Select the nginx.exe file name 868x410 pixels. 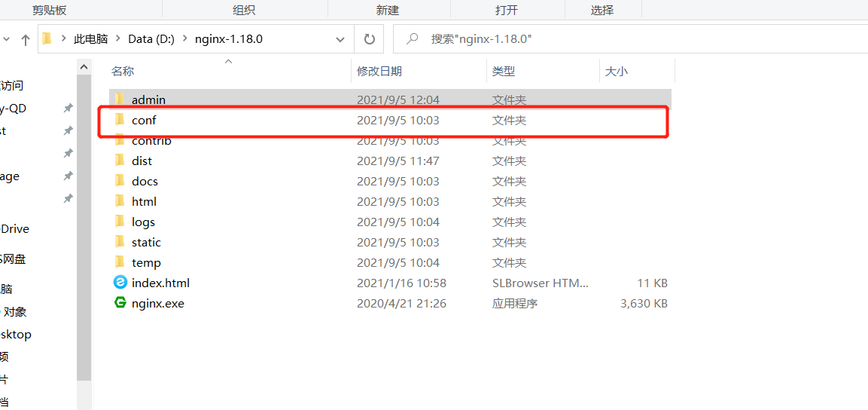point(158,304)
